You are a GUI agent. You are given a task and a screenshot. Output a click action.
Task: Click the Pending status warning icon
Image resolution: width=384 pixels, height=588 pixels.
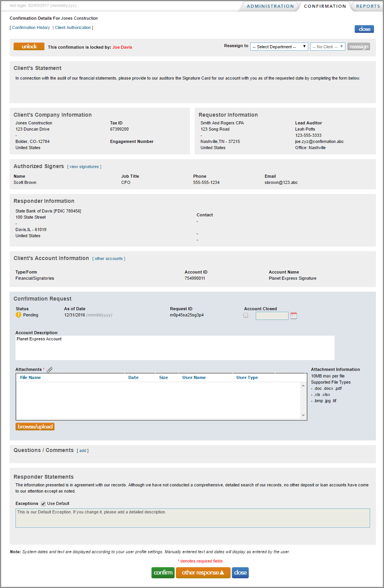tap(17, 315)
